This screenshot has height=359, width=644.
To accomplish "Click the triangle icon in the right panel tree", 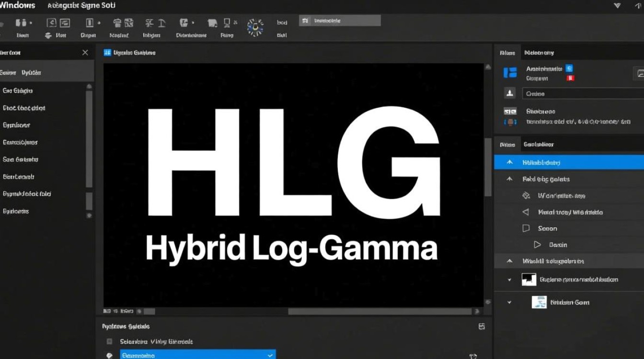I will 526,212.
